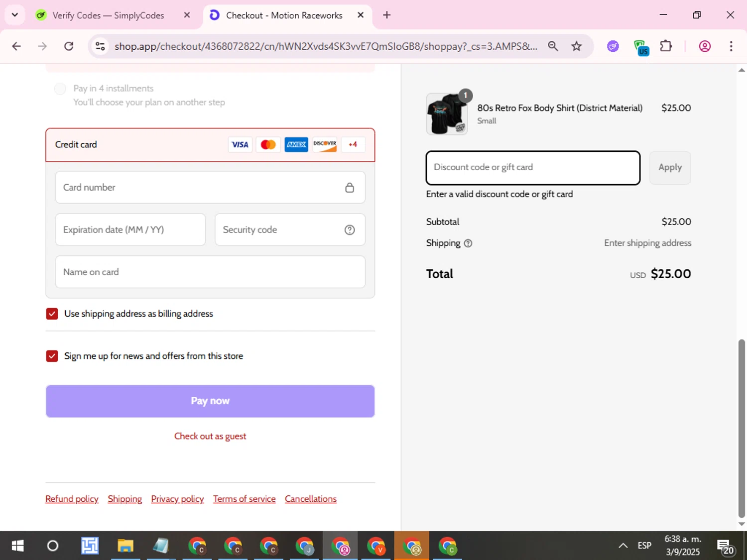This screenshot has width=747, height=560.
Task: Open the Privacy policy link
Action: click(177, 499)
